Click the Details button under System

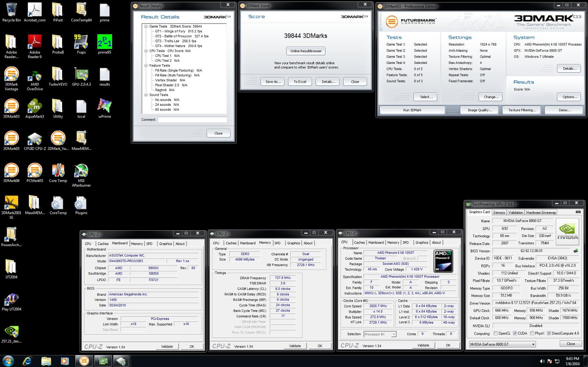click(x=570, y=68)
